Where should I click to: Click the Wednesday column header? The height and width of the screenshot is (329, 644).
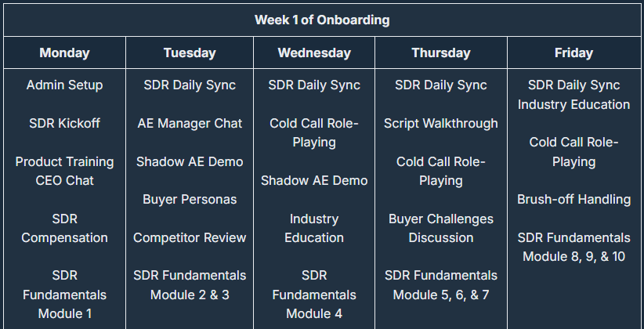click(x=314, y=53)
